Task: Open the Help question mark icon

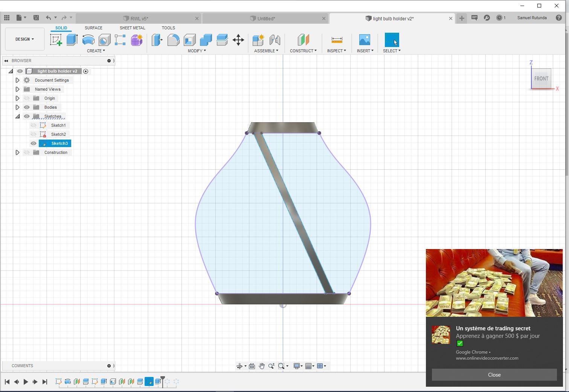Action: point(559,18)
